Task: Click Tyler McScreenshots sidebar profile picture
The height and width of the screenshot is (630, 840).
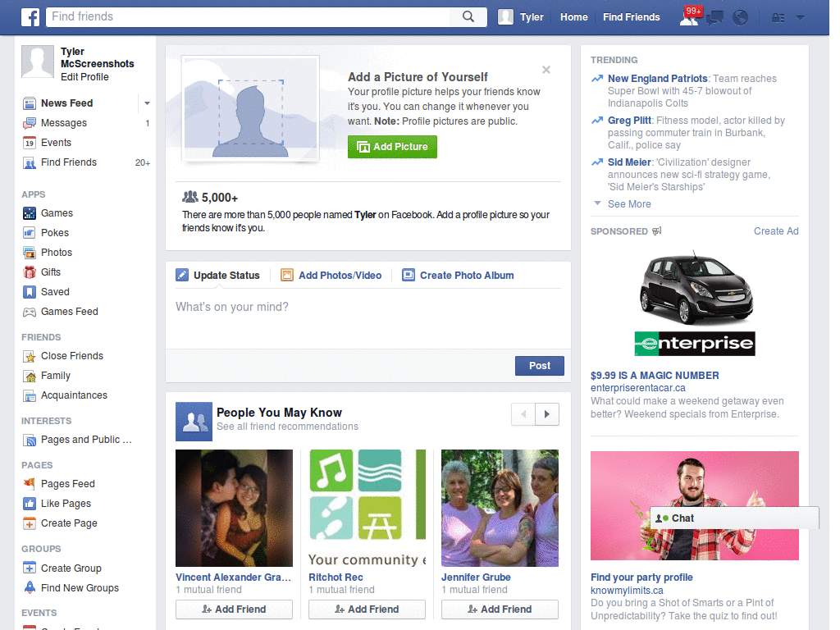Action: click(x=38, y=62)
